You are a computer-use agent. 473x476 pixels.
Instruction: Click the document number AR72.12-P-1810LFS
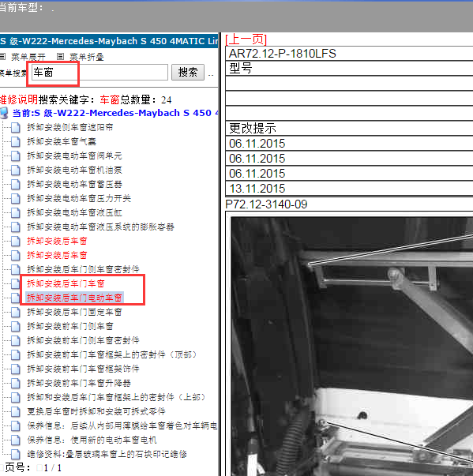pos(283,54)
